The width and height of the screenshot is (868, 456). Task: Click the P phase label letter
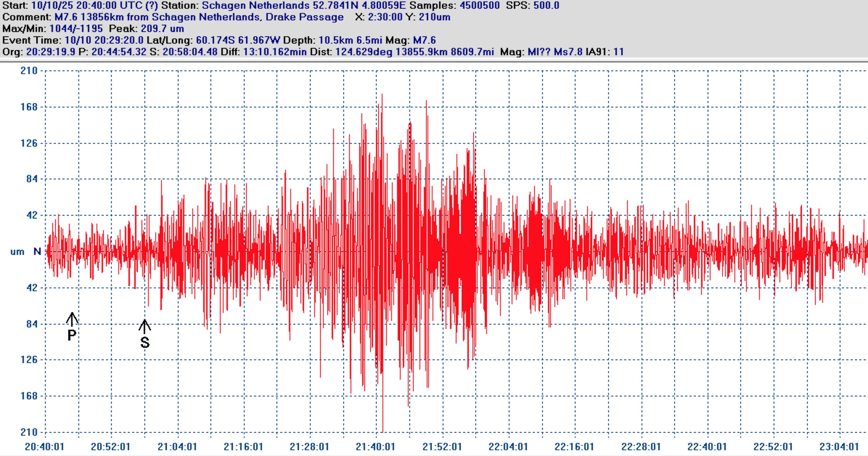coord(72,335)
